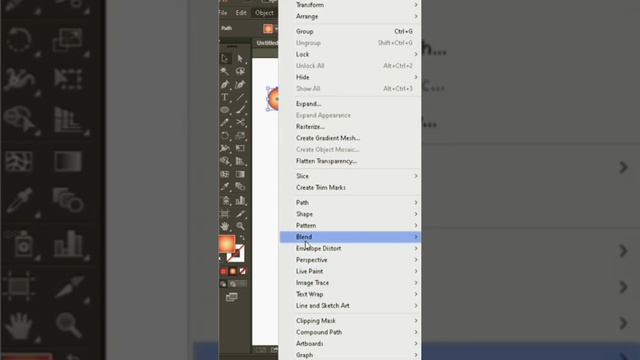Image resolution: width=640 pixels, height=360 pixels.
Task: Open the Object menu in menu bar
Action: pyautogui.click(x=264, y=13)
